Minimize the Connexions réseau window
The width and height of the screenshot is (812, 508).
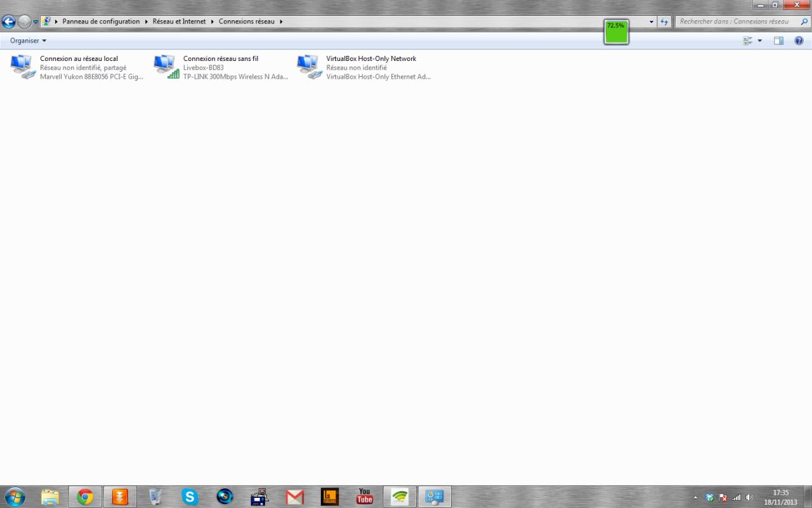(x=761, y=5)
